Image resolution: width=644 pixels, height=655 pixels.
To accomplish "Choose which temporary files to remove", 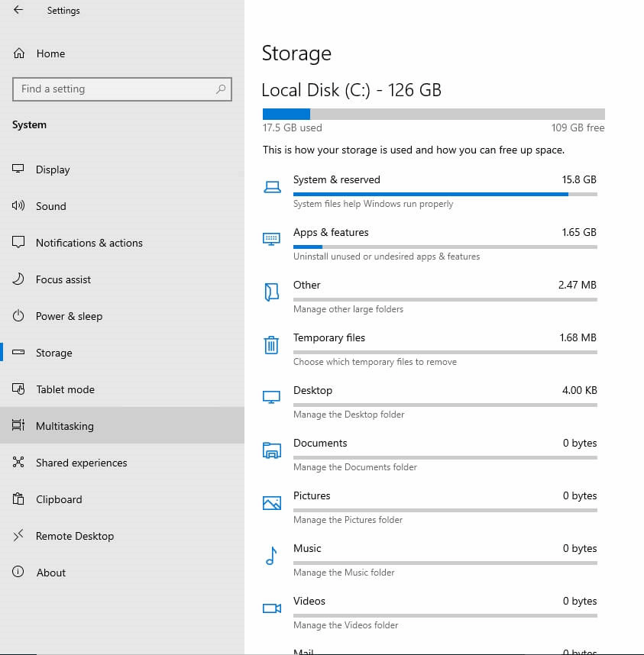I will [375, 361].
